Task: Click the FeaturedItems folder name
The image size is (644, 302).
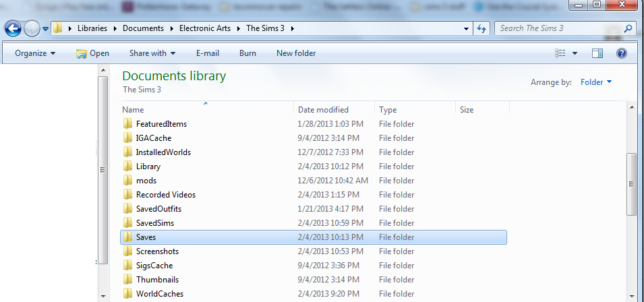Action: pyautogui.click(x=161, y=124)
